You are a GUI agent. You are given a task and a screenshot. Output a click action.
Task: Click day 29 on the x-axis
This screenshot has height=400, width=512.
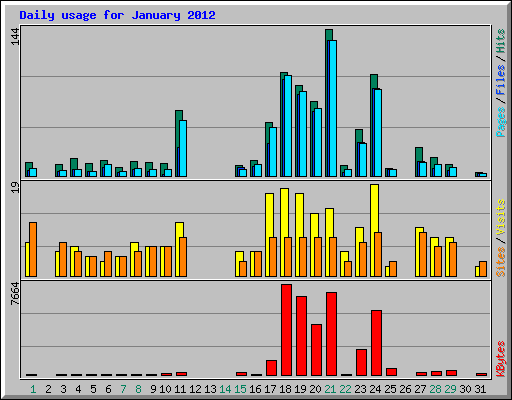tap(450, 389)
